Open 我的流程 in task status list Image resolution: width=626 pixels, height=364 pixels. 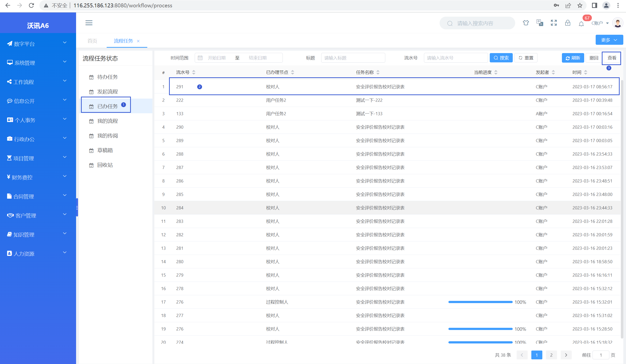[108, 121]
